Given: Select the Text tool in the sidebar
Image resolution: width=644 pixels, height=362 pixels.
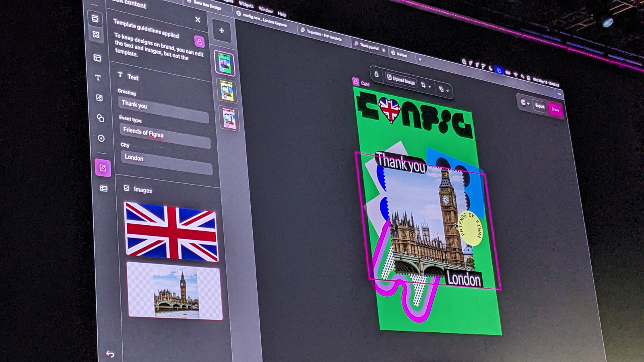Looking at the screenshot, I should point(98,78).
